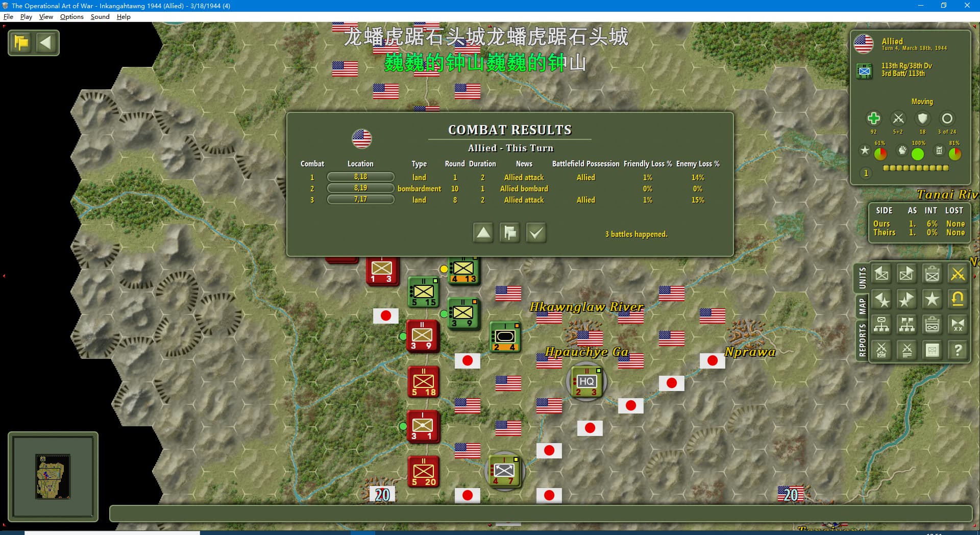Open the Play menu
The image size is (980, 535).
point(26,16)
